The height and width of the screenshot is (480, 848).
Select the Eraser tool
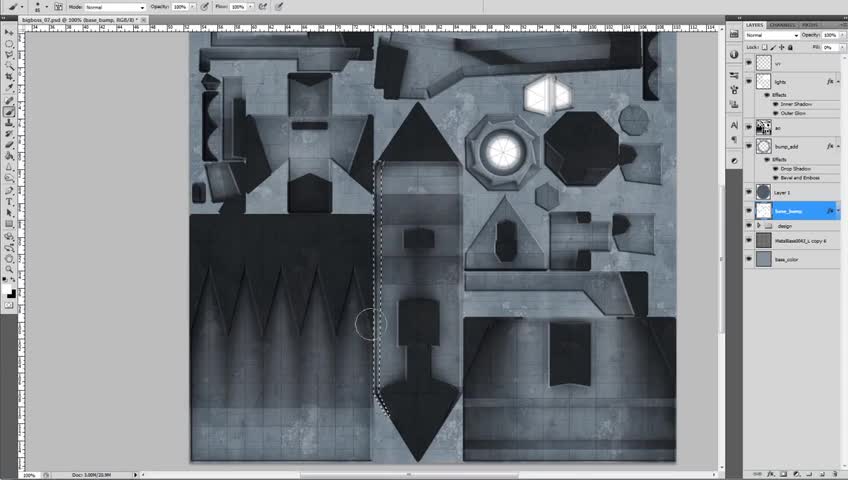[9, 145]
